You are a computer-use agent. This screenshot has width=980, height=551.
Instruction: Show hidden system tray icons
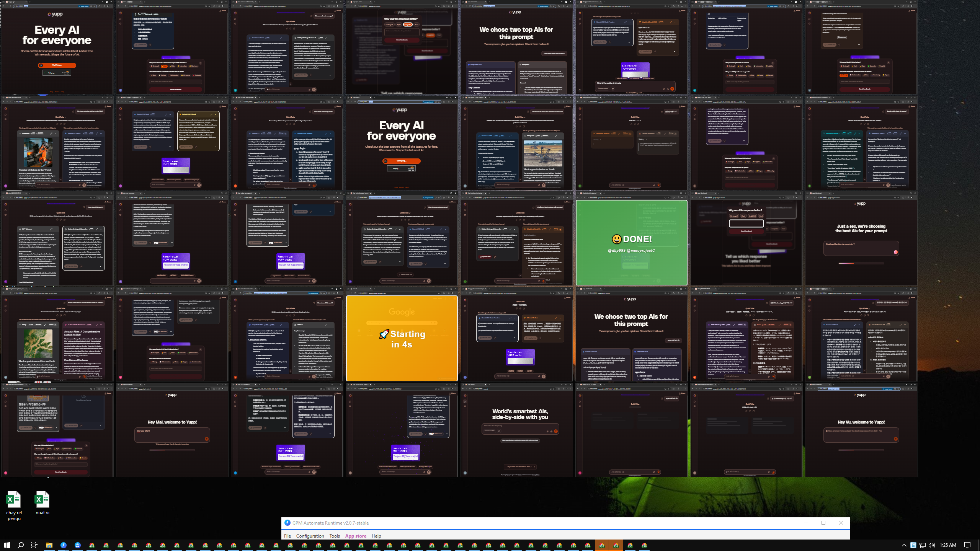[x=904, y=545]
